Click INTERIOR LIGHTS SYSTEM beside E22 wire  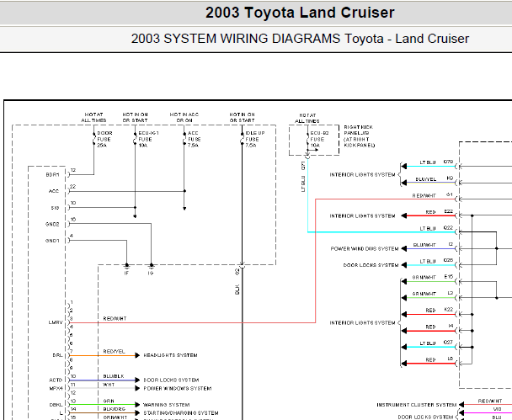(x=362, y=215)
